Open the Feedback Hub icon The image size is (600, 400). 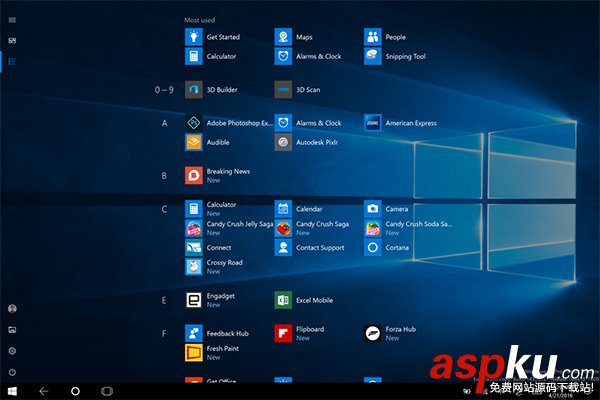[x=194, y=333]
